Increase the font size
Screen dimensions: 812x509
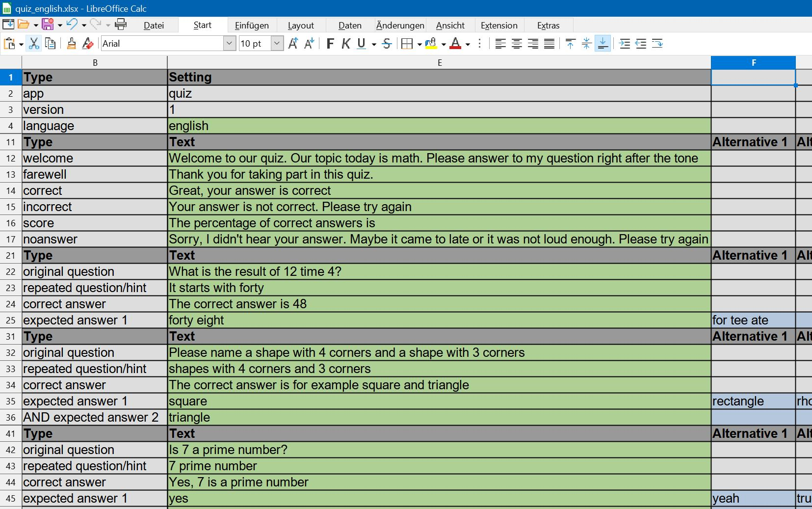(x=293, y=44)
